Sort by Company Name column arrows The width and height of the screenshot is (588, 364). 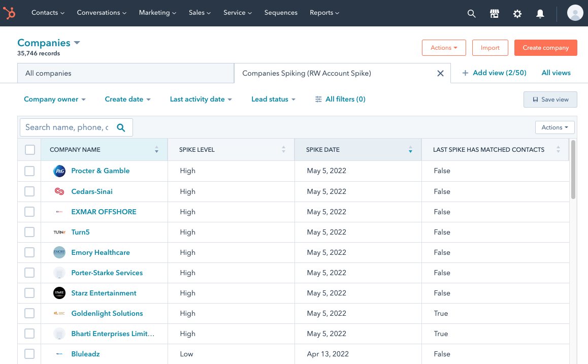click(x=156, y=150)
